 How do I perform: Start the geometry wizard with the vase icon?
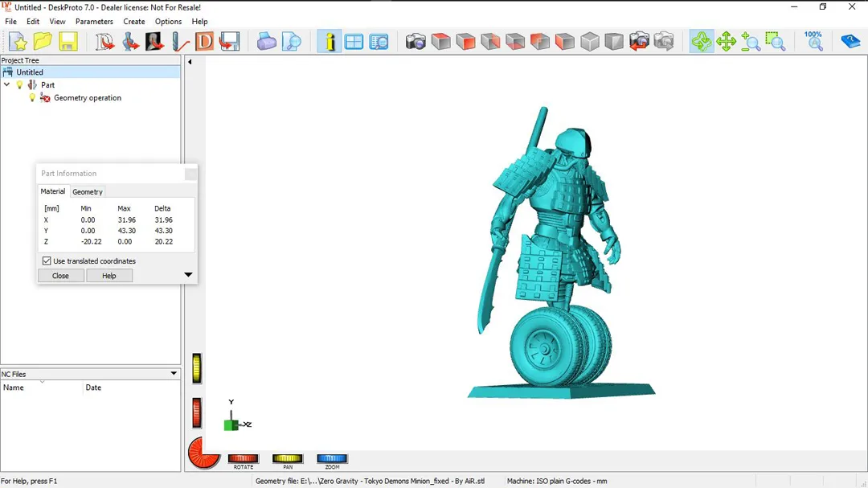coord(129,42)
